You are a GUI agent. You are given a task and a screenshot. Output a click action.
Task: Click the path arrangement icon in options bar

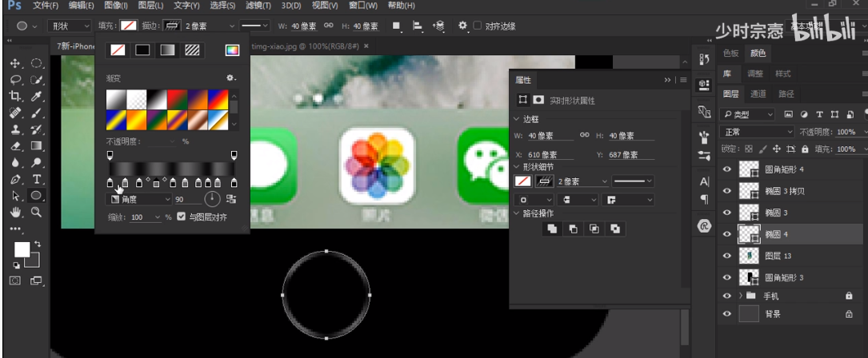(x=439, y=26)
